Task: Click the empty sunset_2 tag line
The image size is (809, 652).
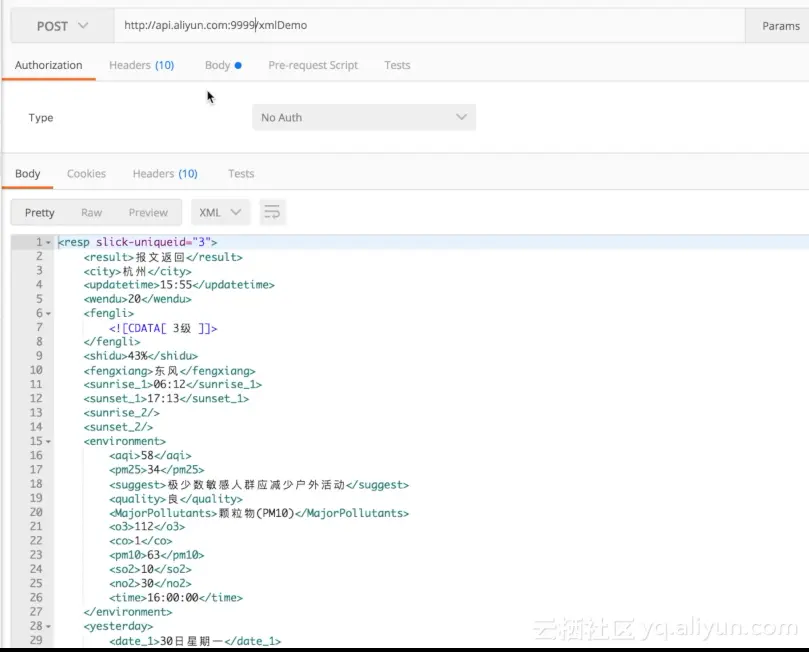Action: pyautogui.click(x=118, y=427)
